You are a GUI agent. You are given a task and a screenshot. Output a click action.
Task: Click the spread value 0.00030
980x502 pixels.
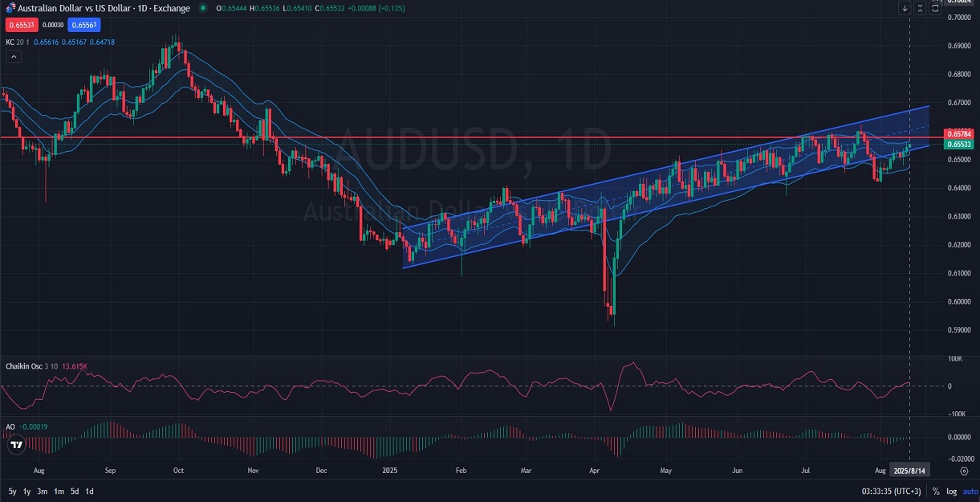tap(52, 26)
